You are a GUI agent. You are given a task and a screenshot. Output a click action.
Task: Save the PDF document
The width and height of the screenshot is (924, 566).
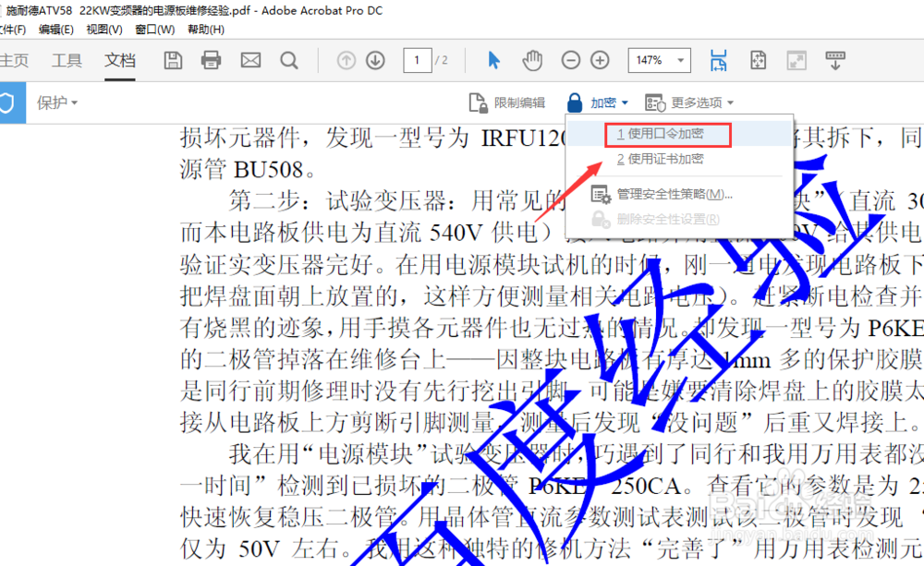(x=173, y=60)
